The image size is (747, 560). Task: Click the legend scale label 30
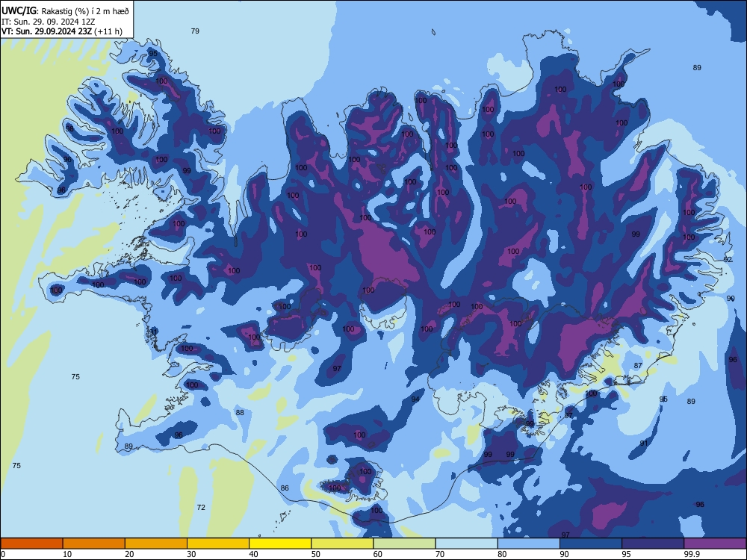[191, 554]
